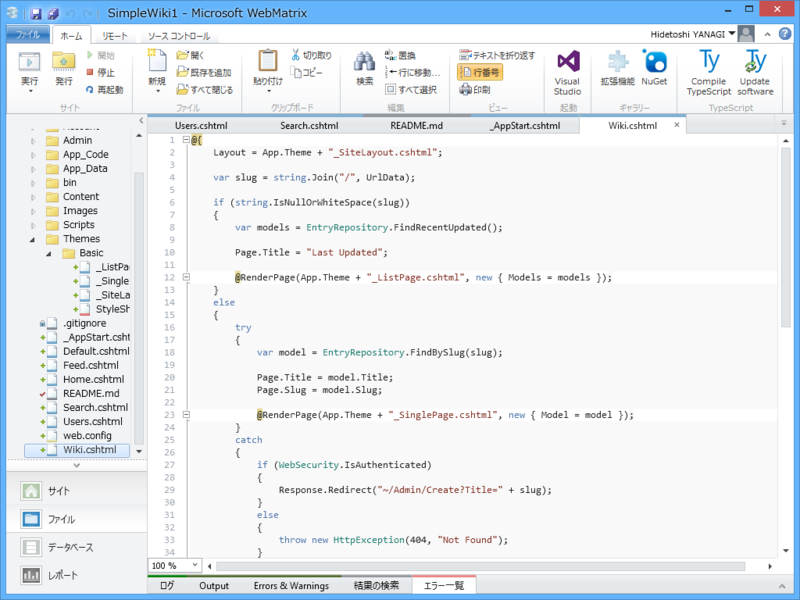The height and width of the screenshot is (600, 800).
Task: Switch to README.md editor tab
Action: pos(416,126)
